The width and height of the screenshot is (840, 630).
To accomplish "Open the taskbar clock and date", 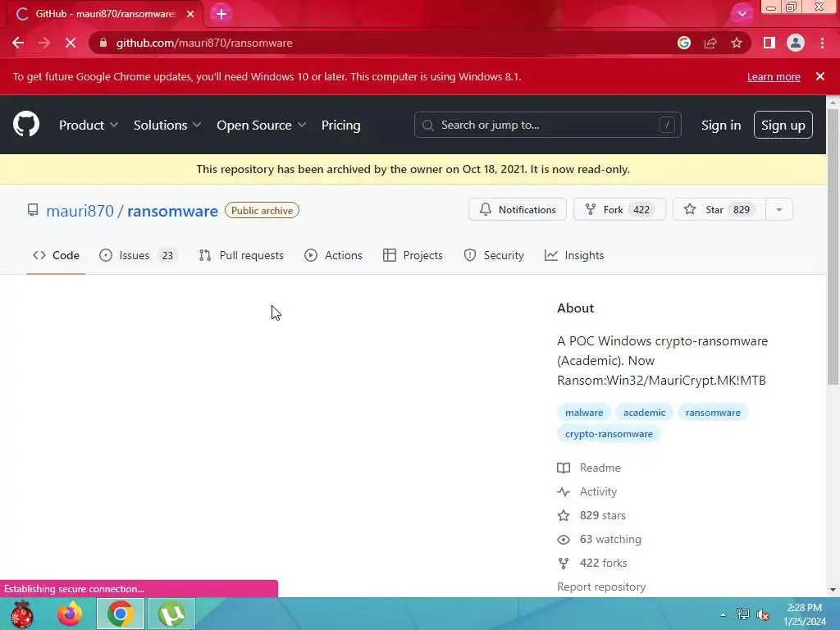I will (805, 614).
